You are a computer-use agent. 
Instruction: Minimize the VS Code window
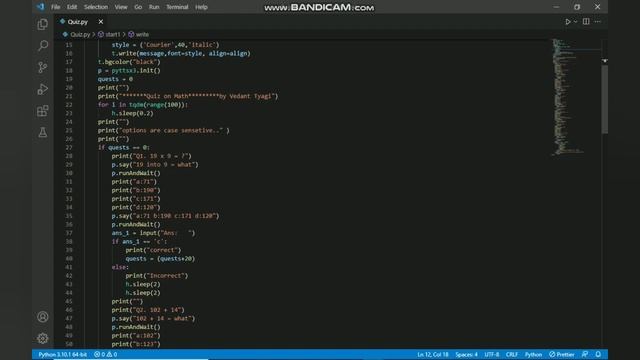556,7
